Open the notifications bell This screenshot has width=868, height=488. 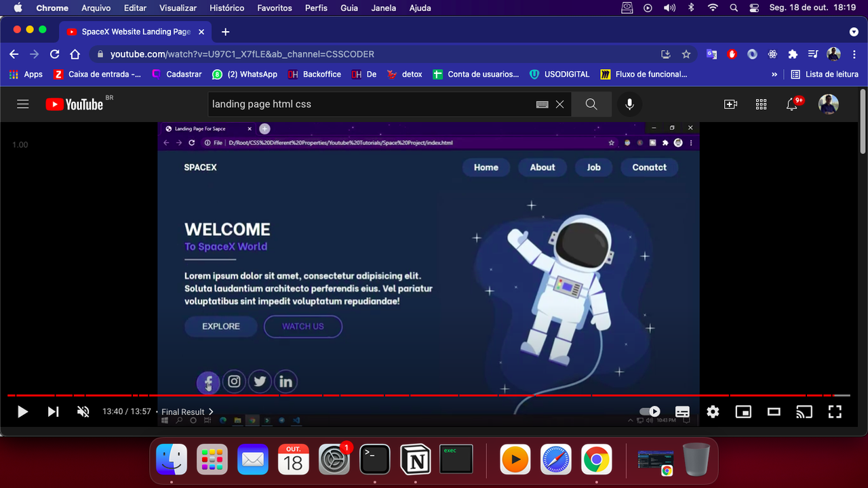pos(792,104)
